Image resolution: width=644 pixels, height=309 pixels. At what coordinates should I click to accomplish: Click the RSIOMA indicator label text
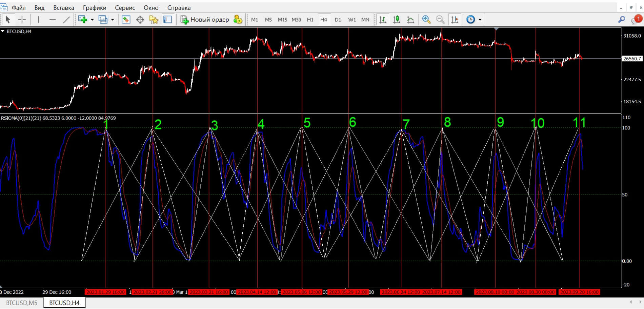58,118
